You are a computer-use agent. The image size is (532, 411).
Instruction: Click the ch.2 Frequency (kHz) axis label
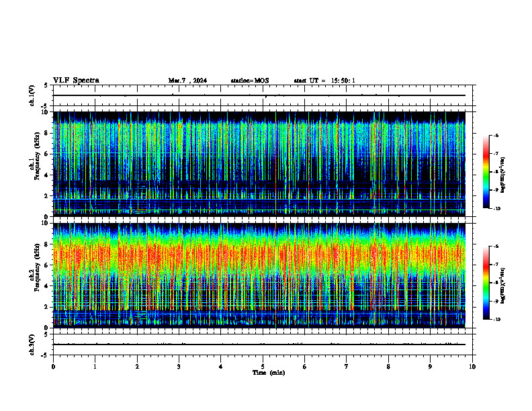pos(35,267)
